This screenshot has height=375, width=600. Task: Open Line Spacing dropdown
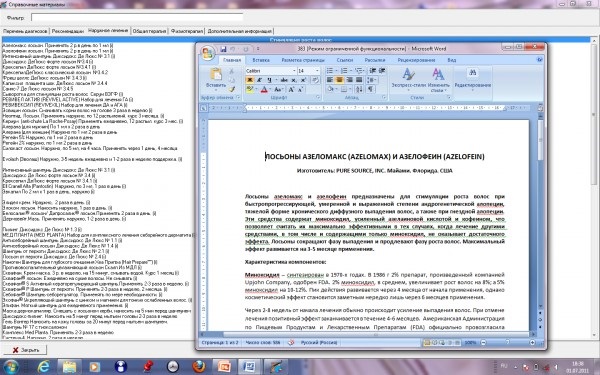[x=371, y=80]
